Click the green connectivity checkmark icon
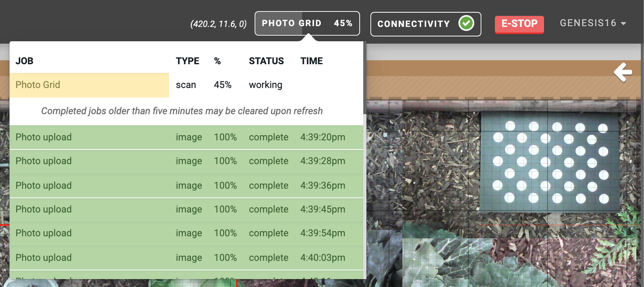 (x=465, y=23)
